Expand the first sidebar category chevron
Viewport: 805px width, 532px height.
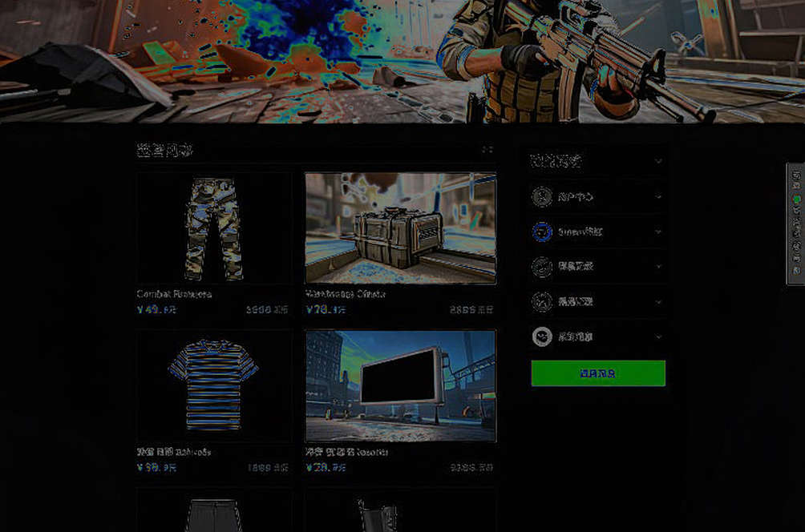coord(658,196)
